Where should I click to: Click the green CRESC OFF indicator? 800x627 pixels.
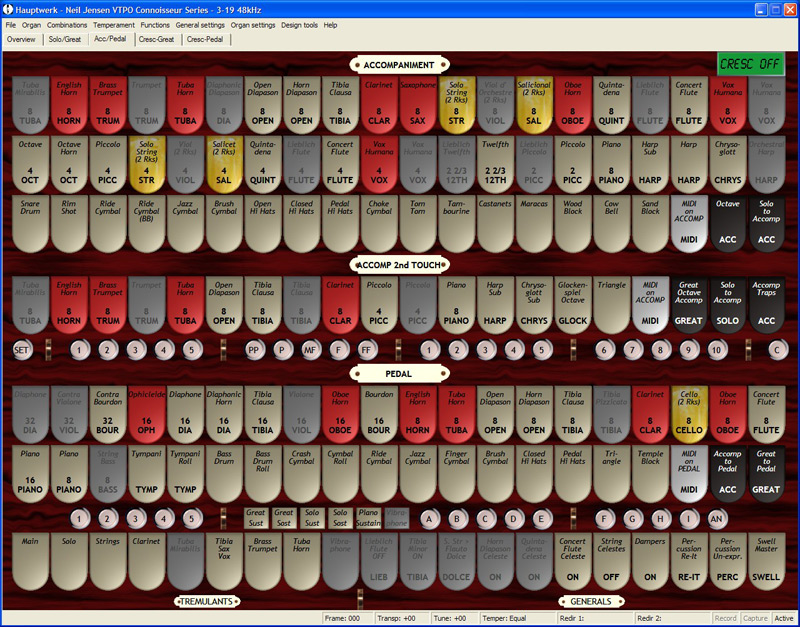(x=750, y=63)
